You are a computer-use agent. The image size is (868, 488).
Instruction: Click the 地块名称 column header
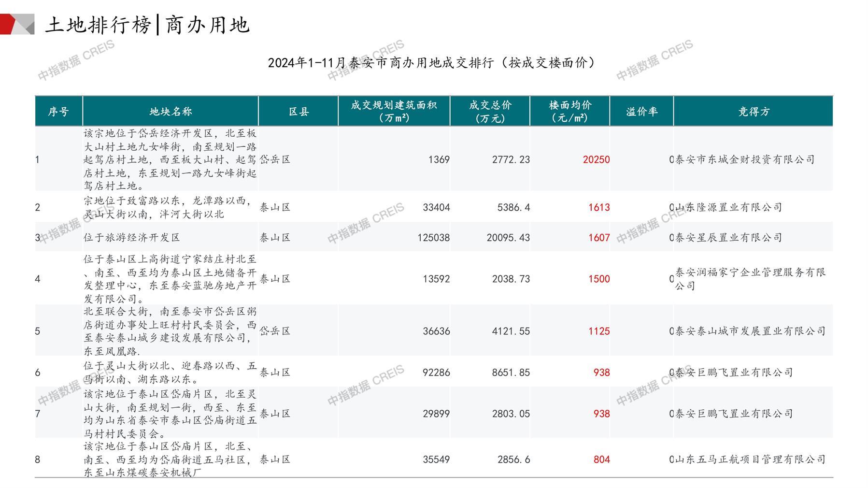click(x=171, y=112)
